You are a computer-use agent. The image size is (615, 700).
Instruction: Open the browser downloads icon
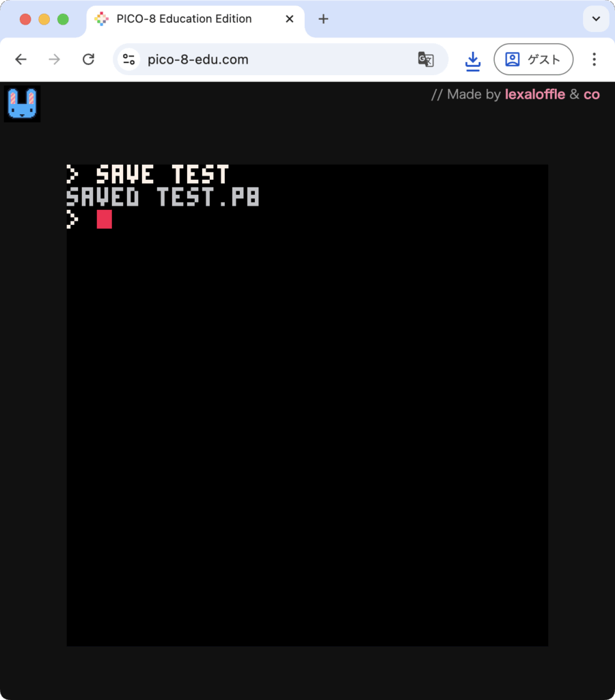click(x=472, y=60)
